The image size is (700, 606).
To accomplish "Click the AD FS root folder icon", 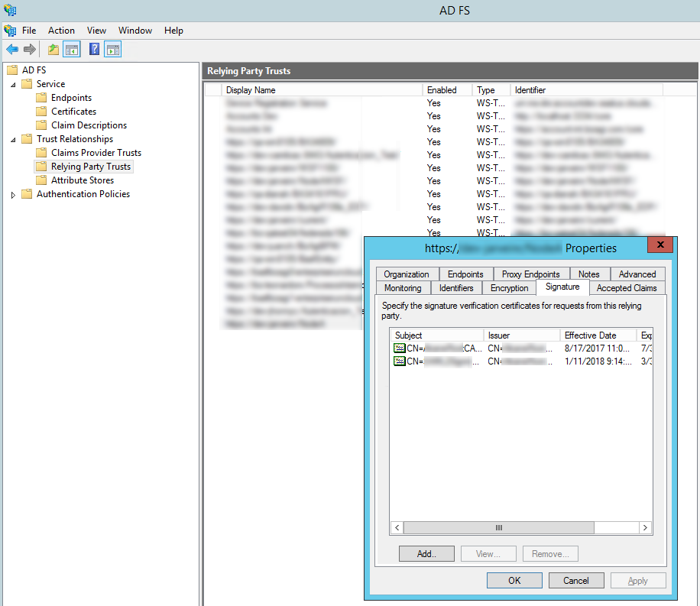I will tap(12, 70).
